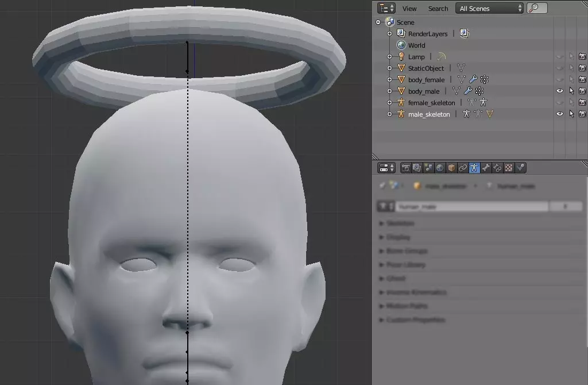This screenshot has height=385, width=588.
Task: Expand the body_female outliner entry
Action: [390, 80]
